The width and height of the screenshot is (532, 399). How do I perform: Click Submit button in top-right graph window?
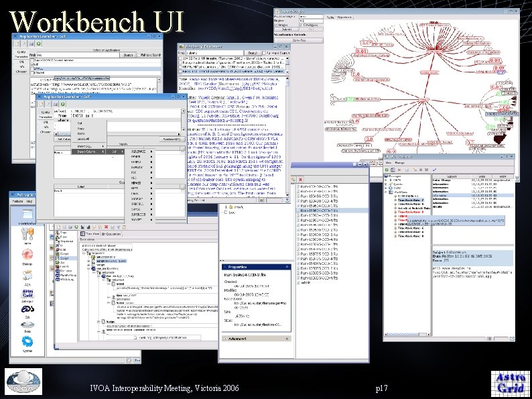(287, 30)
